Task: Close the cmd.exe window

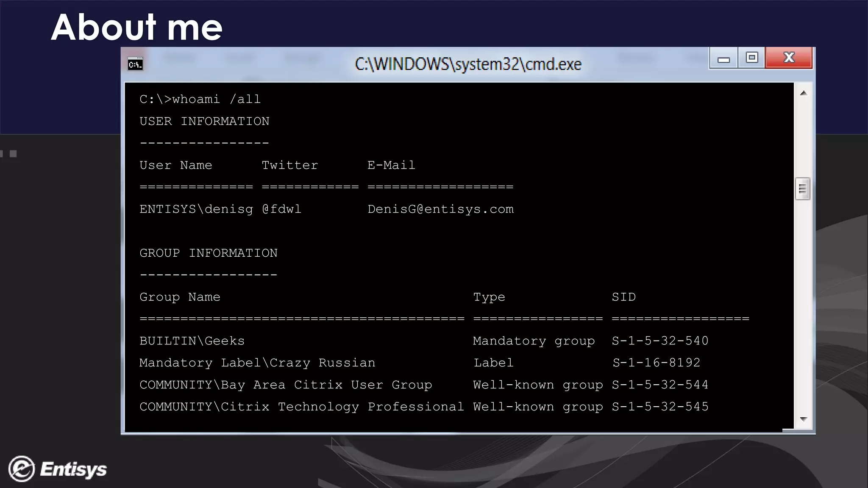Action: (789, 58)
